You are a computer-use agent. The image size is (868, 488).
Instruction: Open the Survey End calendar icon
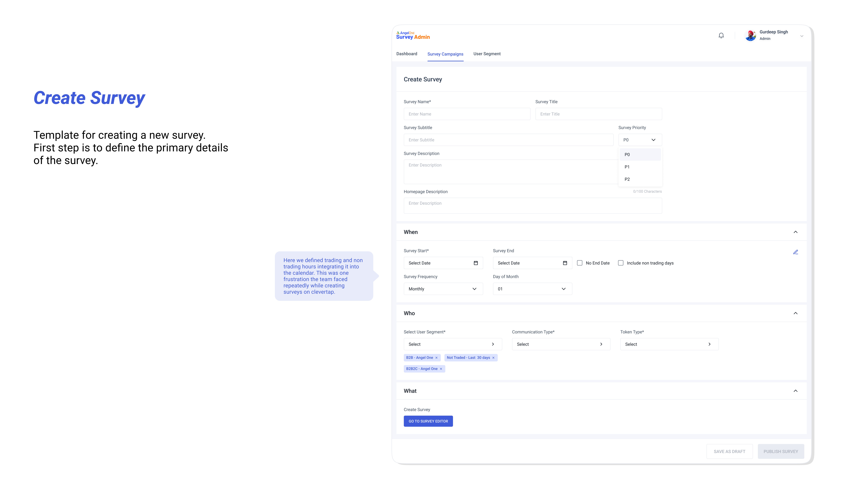click(565, 263)
